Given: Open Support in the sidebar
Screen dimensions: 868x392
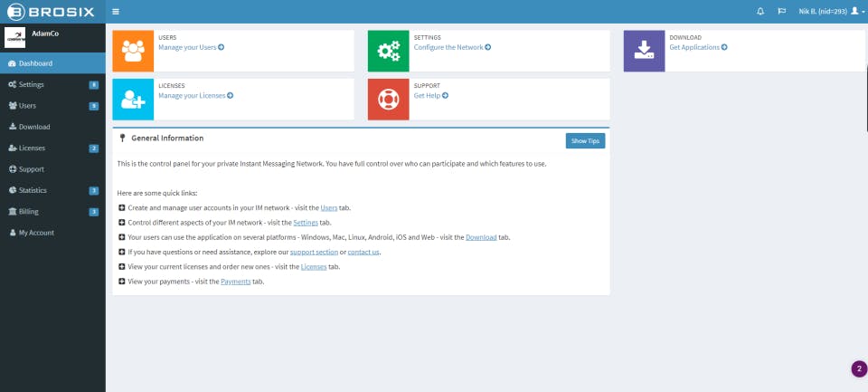Looking at the screenshot, I should [x=52, y=169].
